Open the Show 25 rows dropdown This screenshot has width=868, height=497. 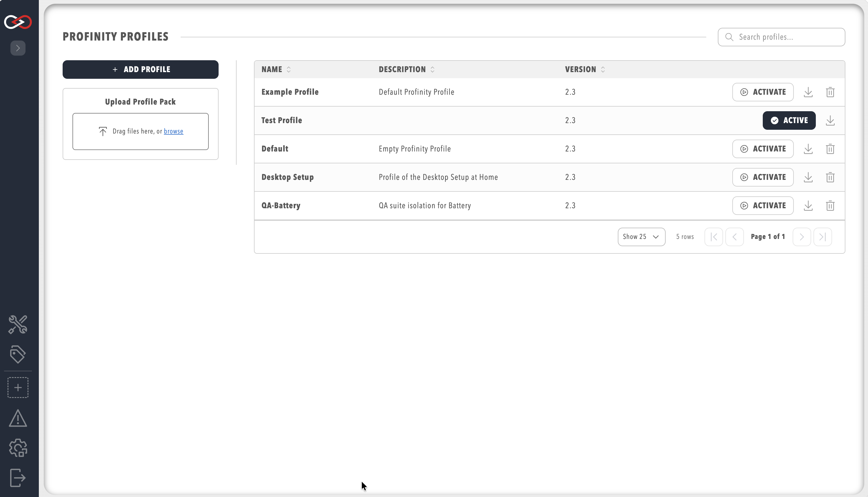pos(641,237)
